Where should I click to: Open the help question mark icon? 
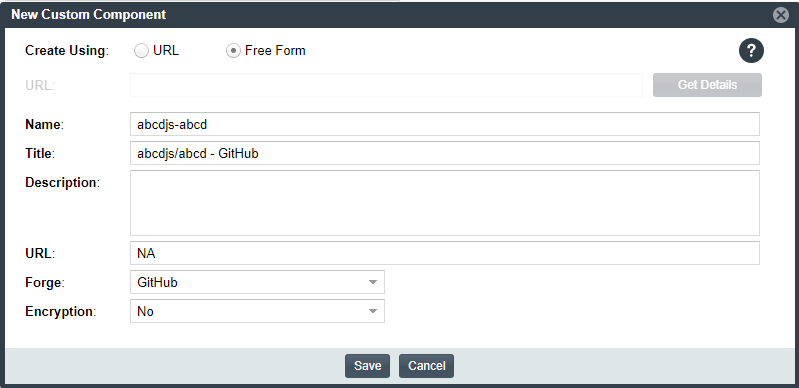tap(751, 50)
